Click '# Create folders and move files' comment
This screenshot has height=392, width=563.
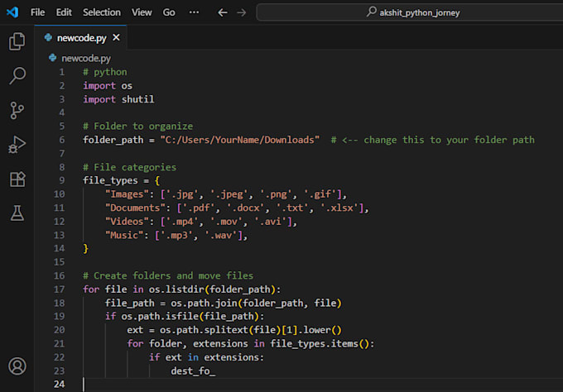coord(168,275)
